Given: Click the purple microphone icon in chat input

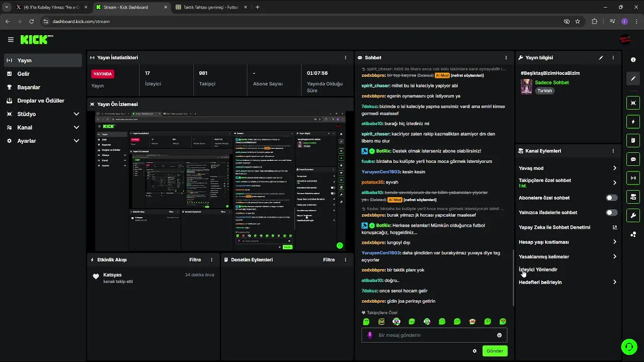Looking at the screenshot, I should (370, 335).
